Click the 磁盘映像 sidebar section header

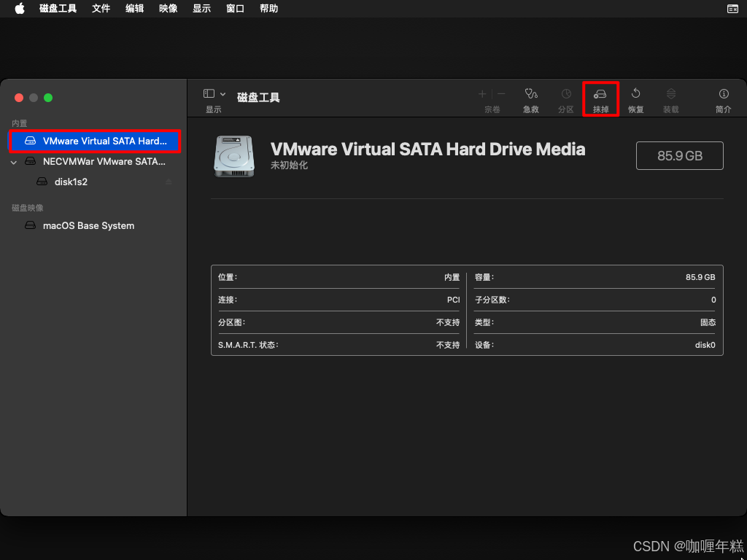click(28, 208)
